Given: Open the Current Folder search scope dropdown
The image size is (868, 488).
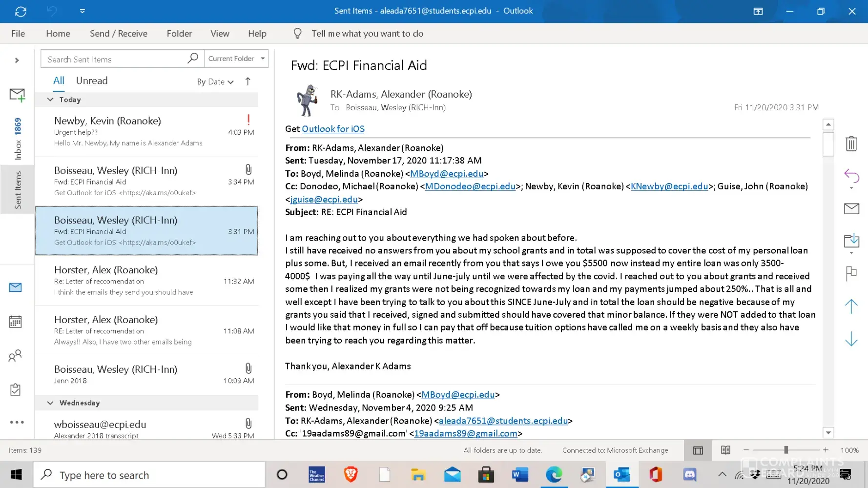Looking at the screenshot, I should click(x=236, y=59).
